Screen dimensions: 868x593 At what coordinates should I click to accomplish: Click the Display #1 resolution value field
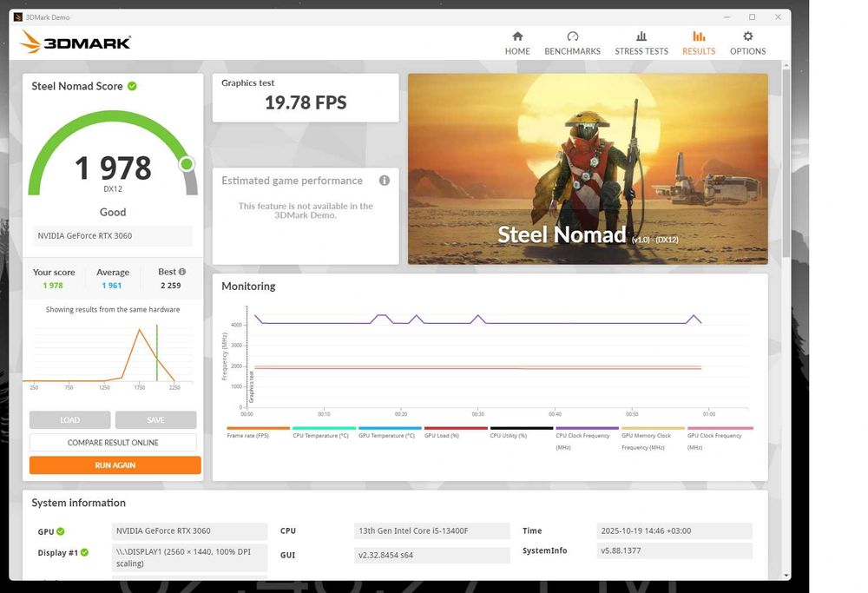click(x=189, y=557)
